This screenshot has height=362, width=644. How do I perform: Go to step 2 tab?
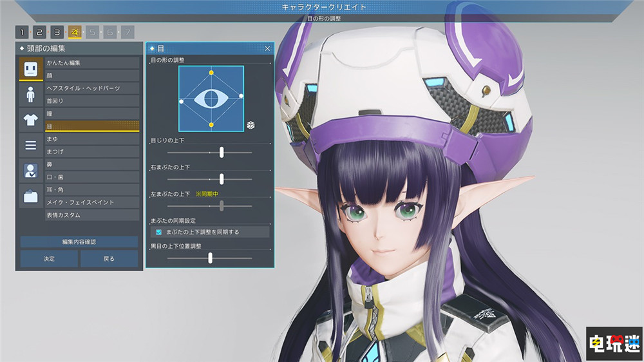coord(39,32)
